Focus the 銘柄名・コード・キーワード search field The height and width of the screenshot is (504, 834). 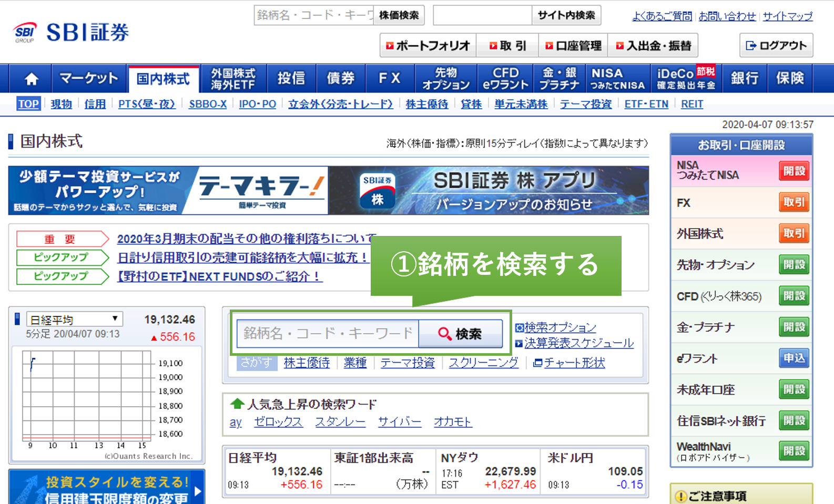coord(328,334)
